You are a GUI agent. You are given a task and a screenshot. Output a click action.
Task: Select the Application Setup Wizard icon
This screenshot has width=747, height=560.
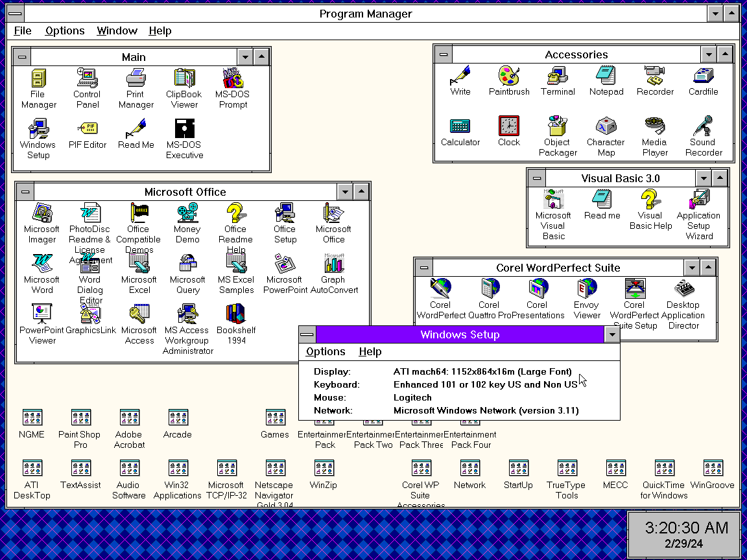(x=699, y=200)
